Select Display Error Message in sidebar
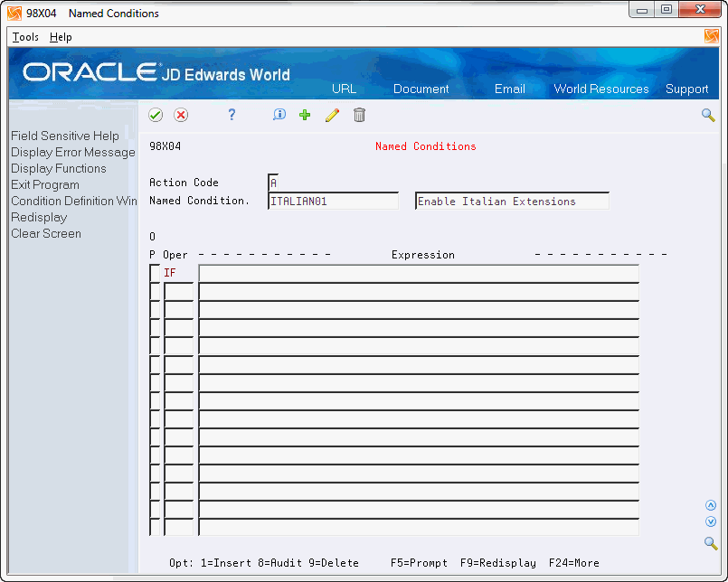This screenshot has width=728, height=582. 73,152
